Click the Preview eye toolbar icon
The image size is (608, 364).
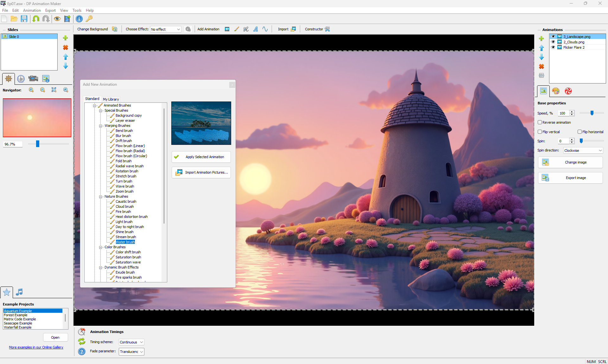click(57, 19)
